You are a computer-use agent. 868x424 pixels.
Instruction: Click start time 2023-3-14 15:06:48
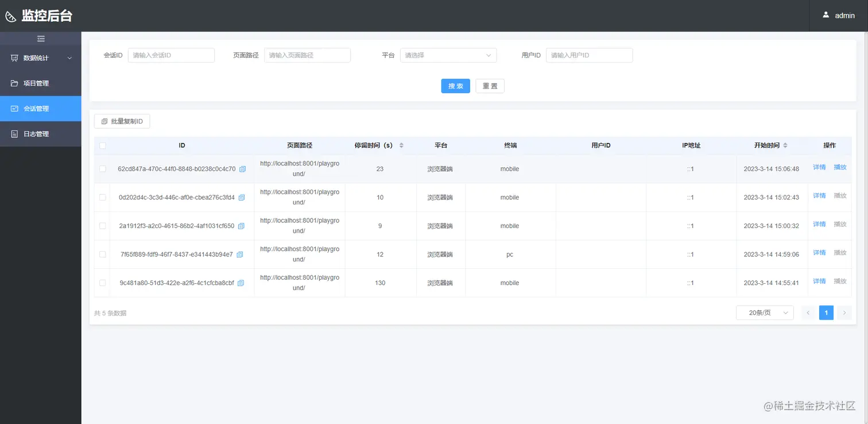pos(771,169)
